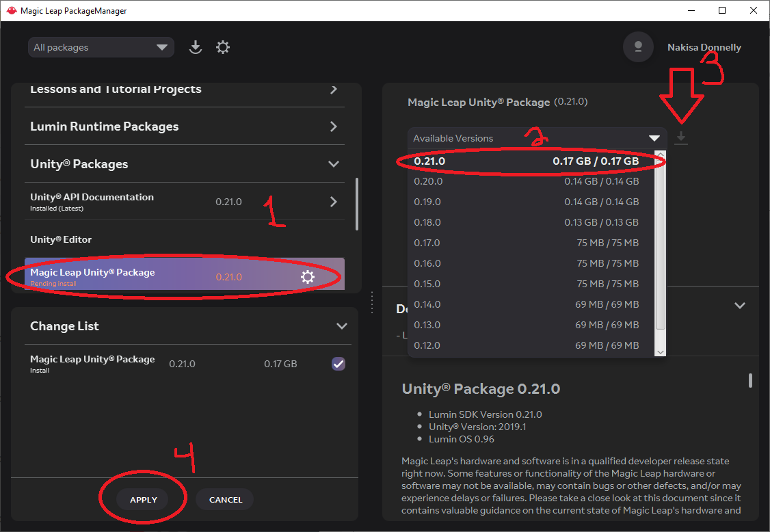
Task: Click versions list scrollbar down arrow
Action: coord(661,351)
